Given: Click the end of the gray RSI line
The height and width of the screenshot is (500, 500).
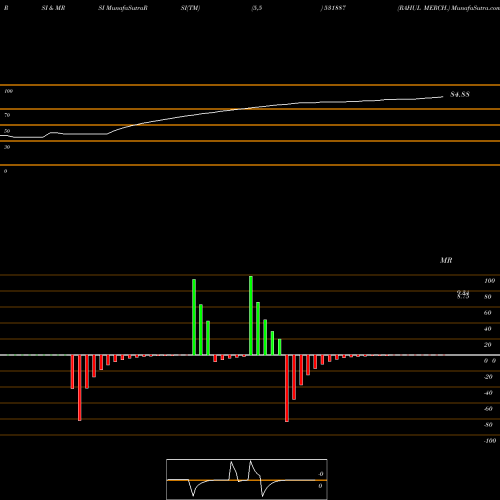Looking at the screenshot, I should [x=442, y=97].
